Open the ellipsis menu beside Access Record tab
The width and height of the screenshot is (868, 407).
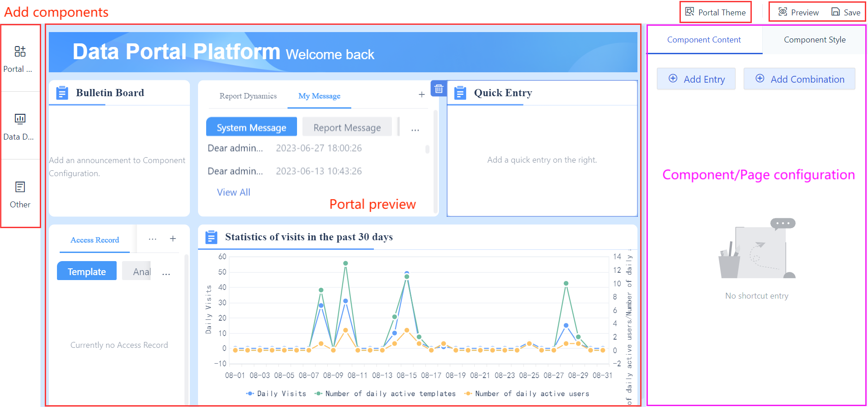(153, 239)
